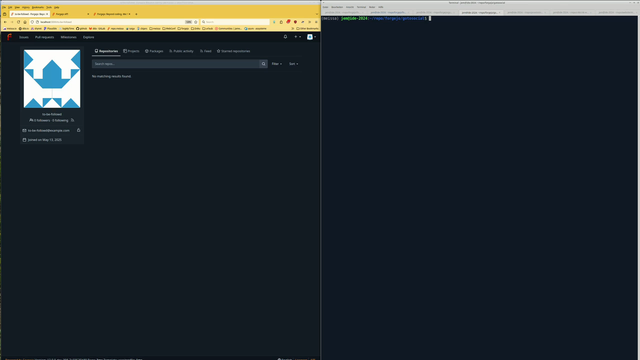Click the lock icon beside the email
Screen dimensions: 640x360
(79, 130)
